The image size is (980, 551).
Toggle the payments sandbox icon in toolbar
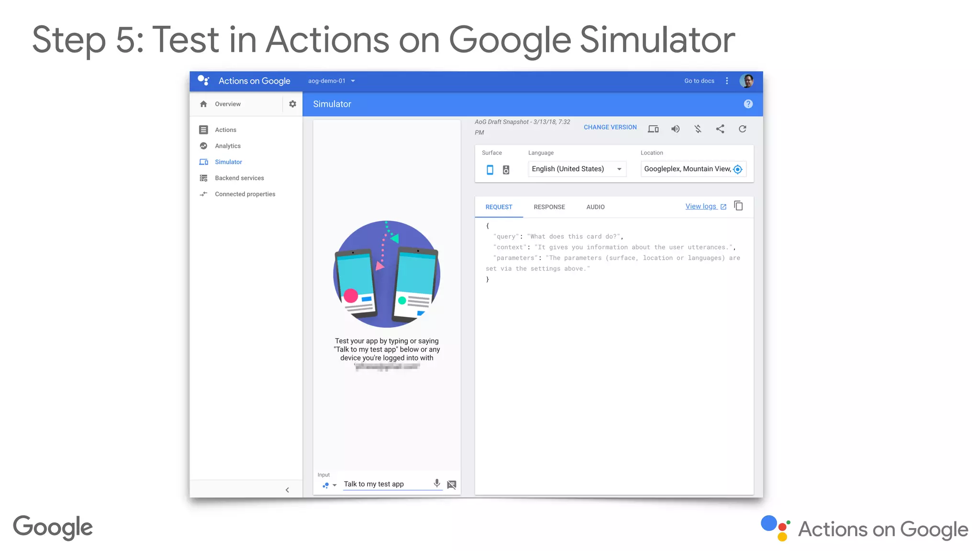pos(698,129)
